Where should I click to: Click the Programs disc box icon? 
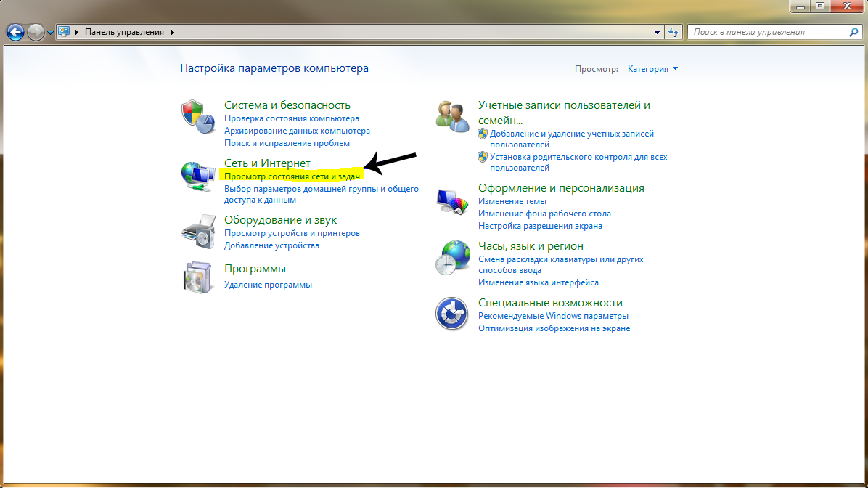(197, 277)
